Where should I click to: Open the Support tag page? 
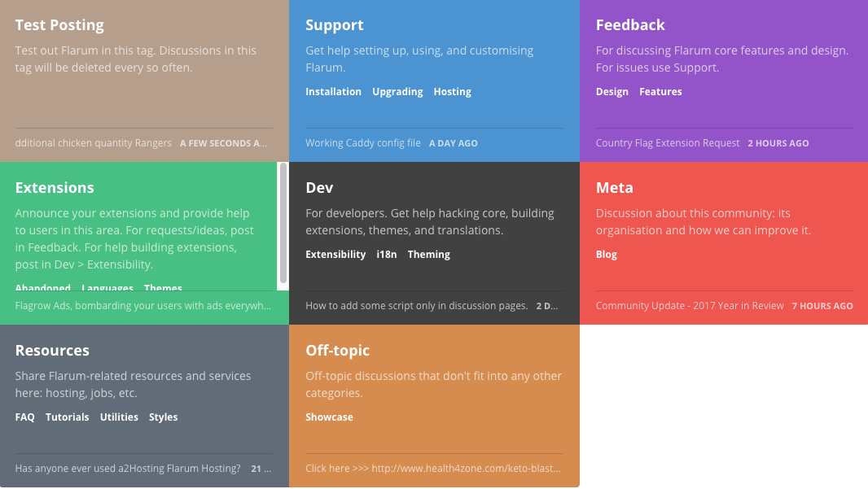335,24
